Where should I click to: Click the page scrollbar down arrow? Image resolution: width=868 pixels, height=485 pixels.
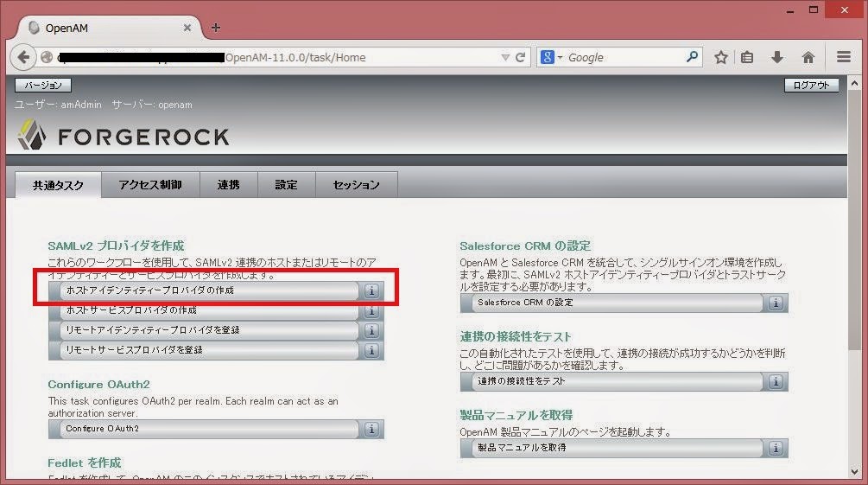[x=855, y=472]
